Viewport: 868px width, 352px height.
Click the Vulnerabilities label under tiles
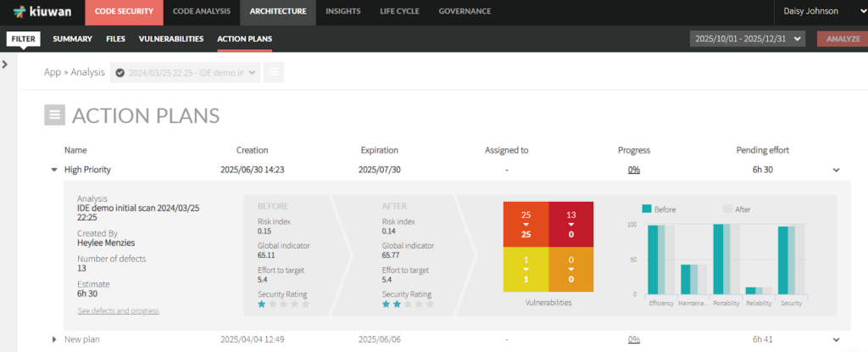pyautogui.click(x=548, y=303)
